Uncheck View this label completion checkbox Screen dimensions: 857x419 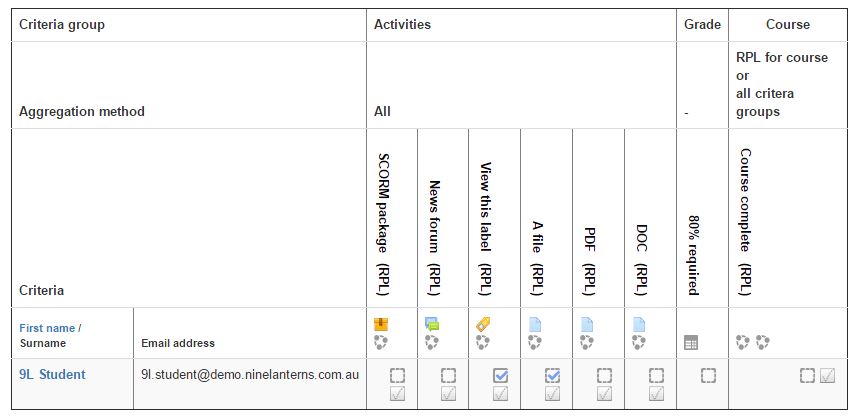click(x=500, y=376)
